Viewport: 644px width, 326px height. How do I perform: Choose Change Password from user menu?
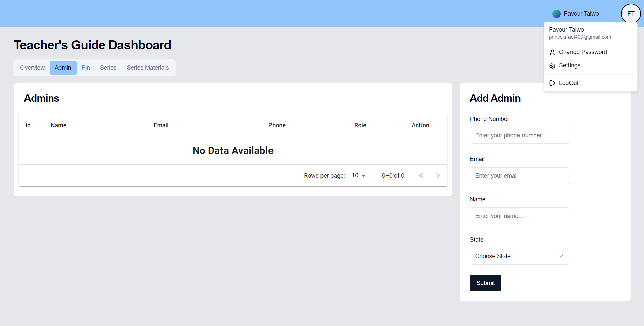pos(583,52)
